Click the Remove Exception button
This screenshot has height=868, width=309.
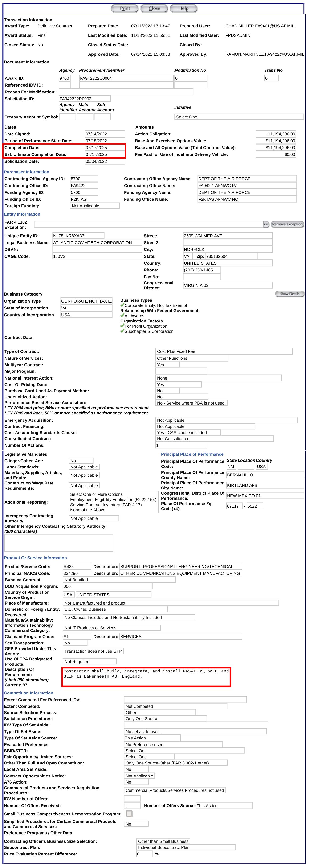pyautogui.click(x=287, y=224)
